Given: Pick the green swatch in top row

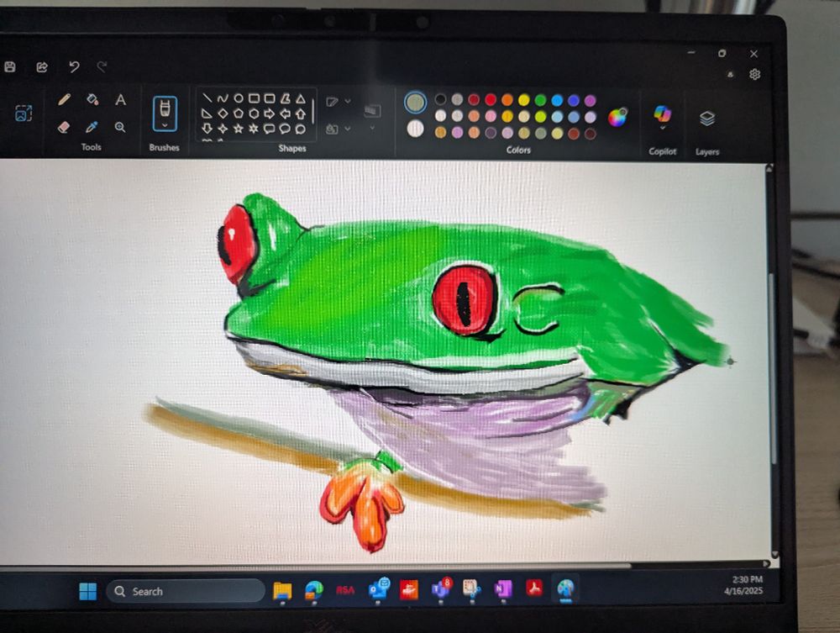Looking at the screenshot, I should coord(540,100).
